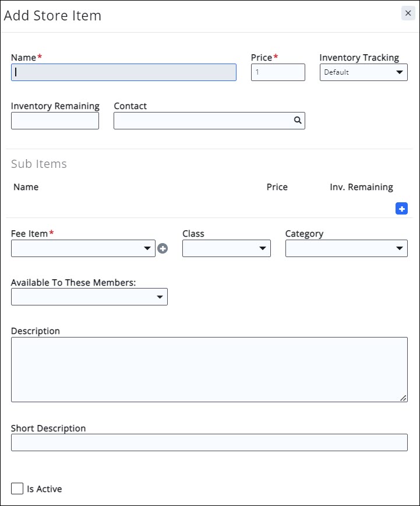Open the Inventory Tracking dropdown

(x=363, y=72)
